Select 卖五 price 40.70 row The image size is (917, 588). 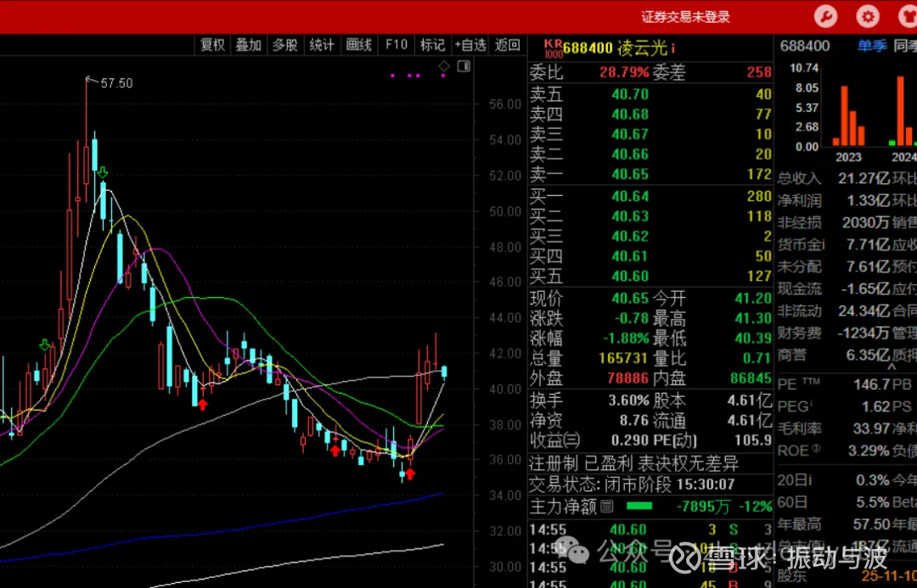tap(650, 94)
